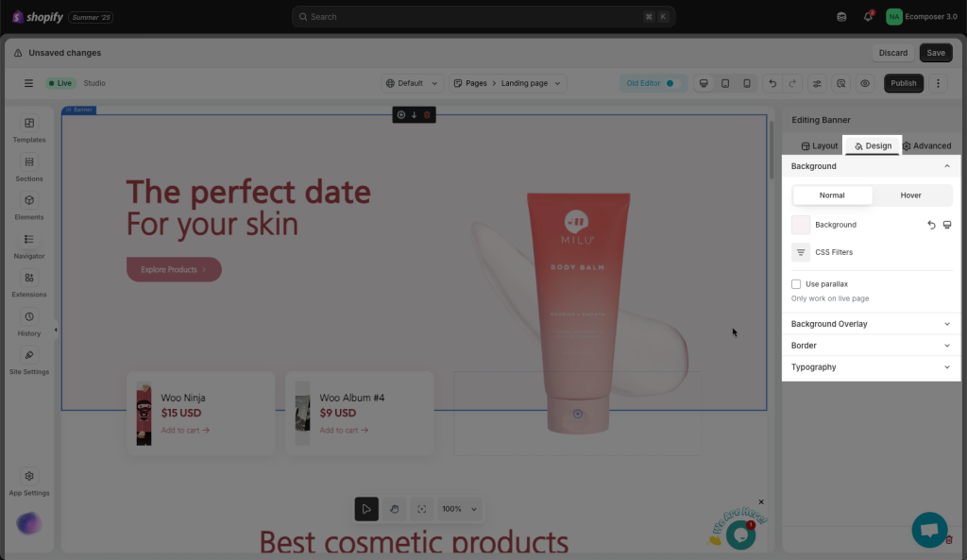Select the Hover background state
967x560 pixels.
(911, 195)
